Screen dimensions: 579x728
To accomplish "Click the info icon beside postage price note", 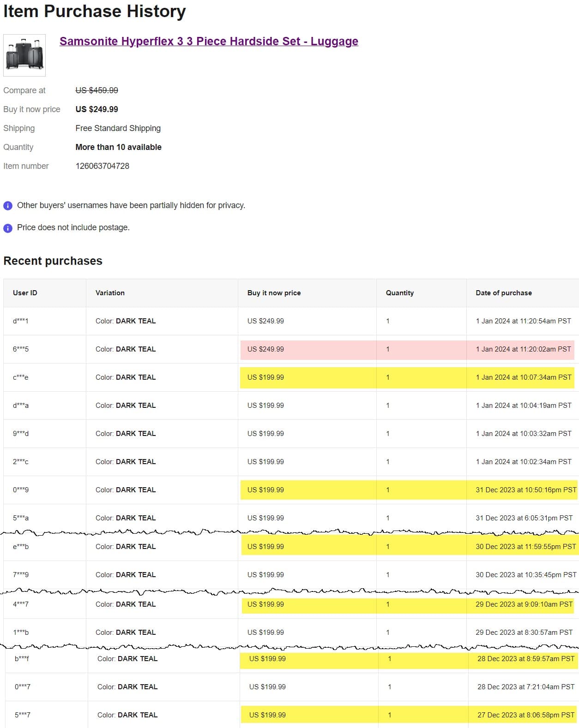I will [x=8, y=228].
